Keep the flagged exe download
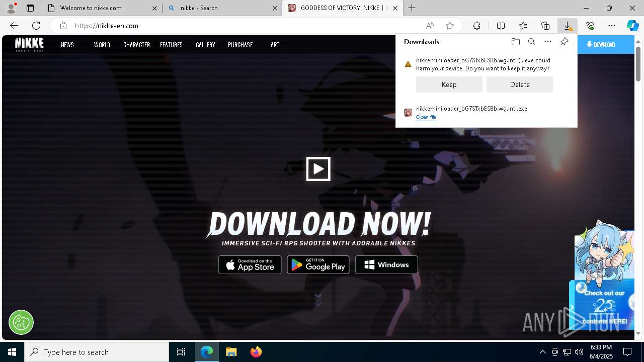The image size is (644, 362). [x=449, y=84]
